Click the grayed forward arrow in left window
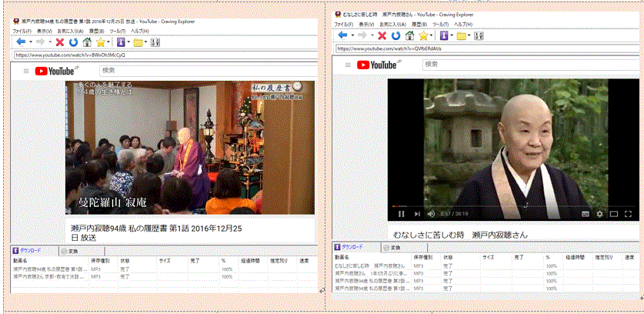This screenshot has width=644, height=314. [x=40, y=42]
